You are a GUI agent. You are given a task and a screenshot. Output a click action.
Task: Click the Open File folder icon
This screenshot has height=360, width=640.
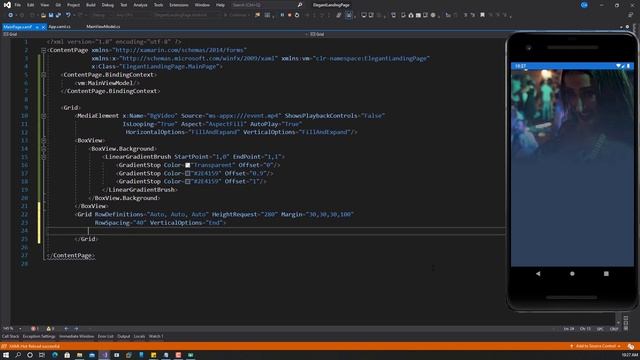[43, 15]
